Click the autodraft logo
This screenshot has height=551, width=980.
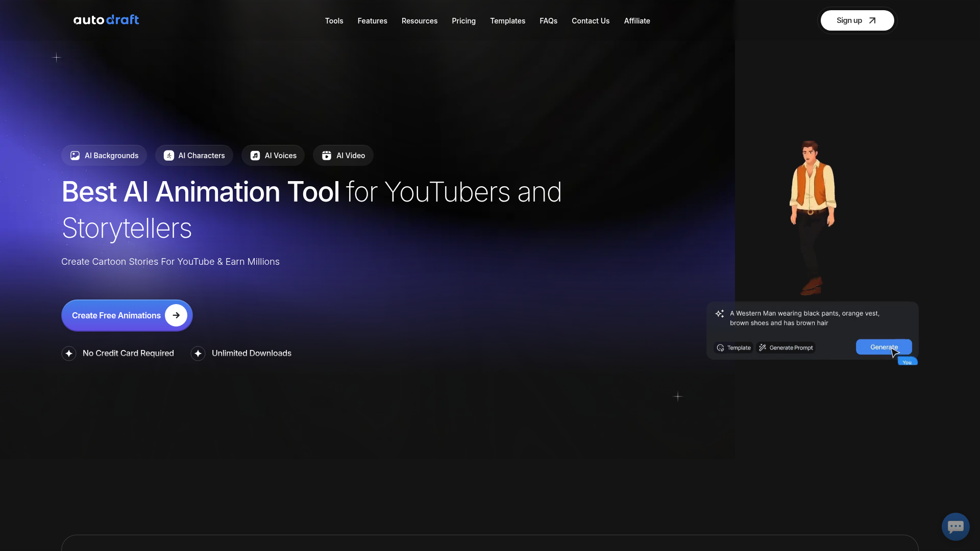[x=106, y=20]
